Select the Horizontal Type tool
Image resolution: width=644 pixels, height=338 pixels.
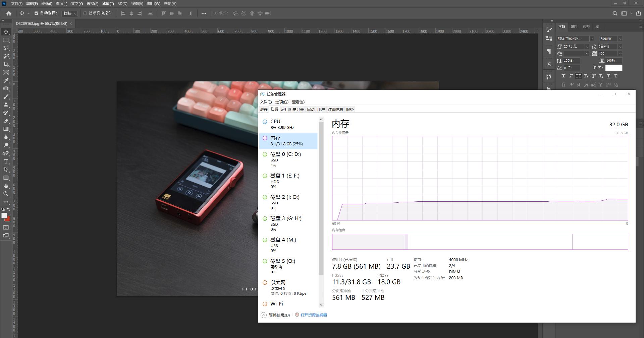[6, 161]
